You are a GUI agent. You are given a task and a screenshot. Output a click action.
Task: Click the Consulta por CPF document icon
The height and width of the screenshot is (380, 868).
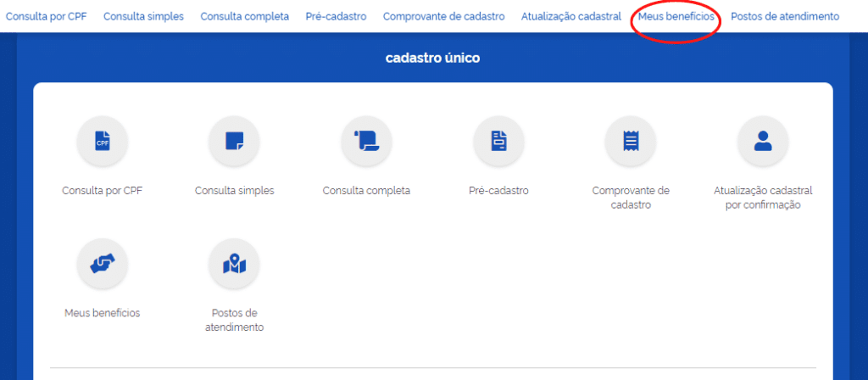[102, 142]
